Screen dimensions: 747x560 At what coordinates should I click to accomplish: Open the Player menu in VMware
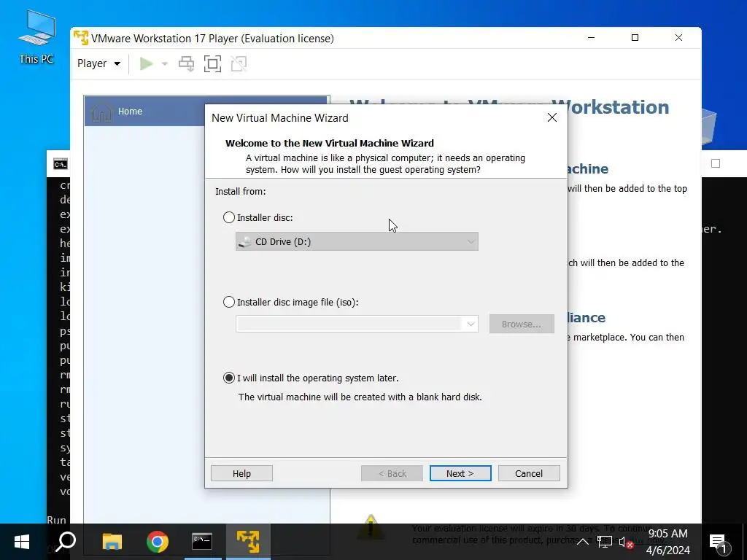tap(98, 63)
